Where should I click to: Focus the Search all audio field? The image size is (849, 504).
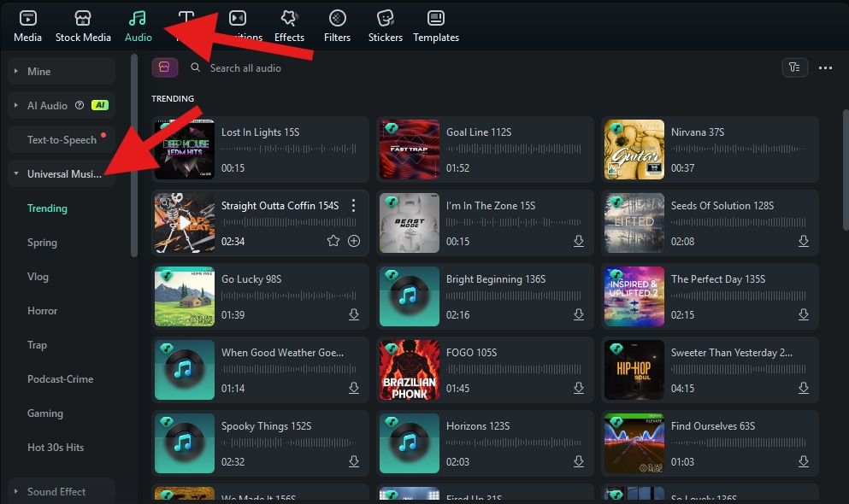[245, 68]
